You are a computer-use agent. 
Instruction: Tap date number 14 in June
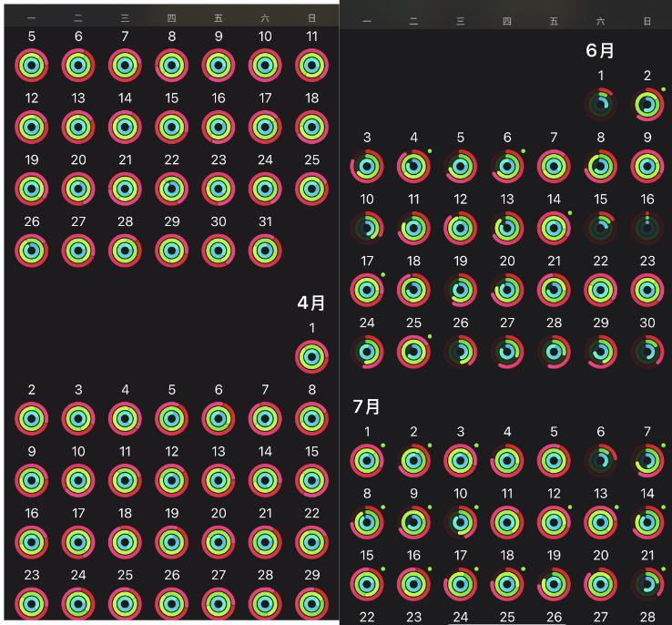click(554, 200)
